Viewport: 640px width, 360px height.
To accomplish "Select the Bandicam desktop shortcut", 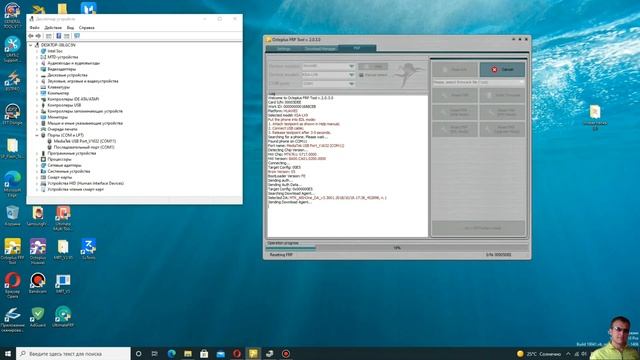I will (38, 283).
